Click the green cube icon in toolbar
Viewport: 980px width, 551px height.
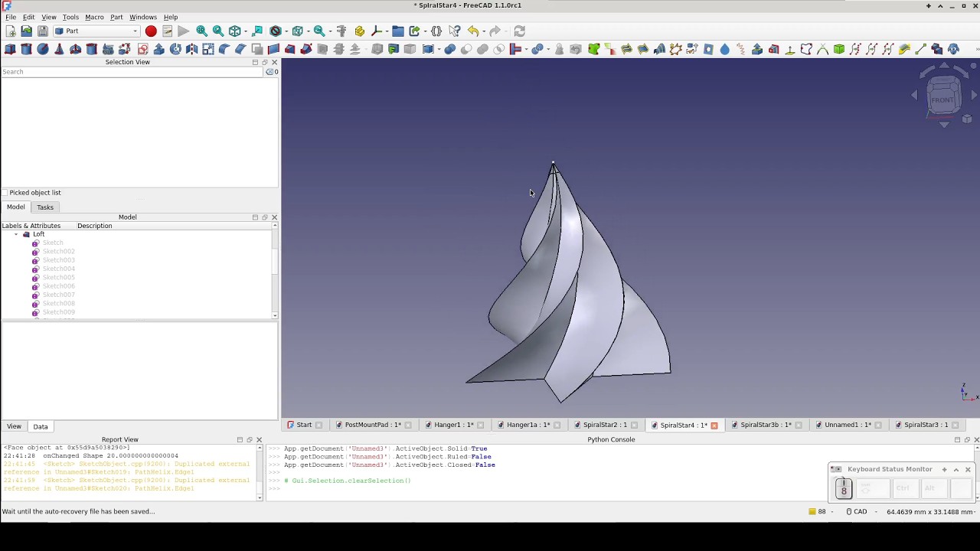(839, 49)
